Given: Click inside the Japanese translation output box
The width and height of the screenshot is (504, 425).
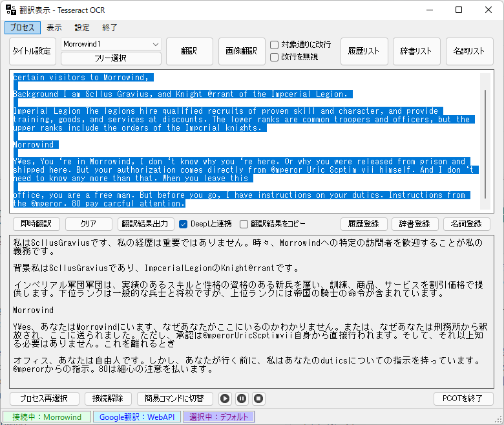Looking at the screenshot, I should [251, 312].
